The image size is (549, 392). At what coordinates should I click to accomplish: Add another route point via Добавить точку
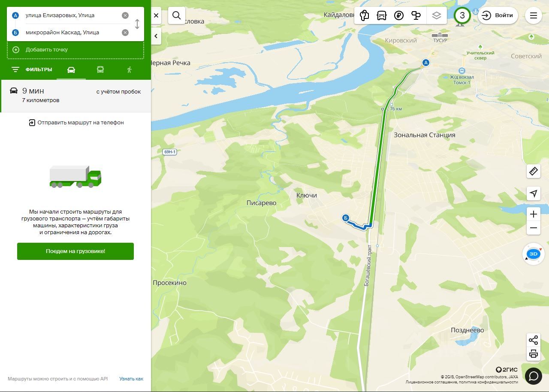75,50
